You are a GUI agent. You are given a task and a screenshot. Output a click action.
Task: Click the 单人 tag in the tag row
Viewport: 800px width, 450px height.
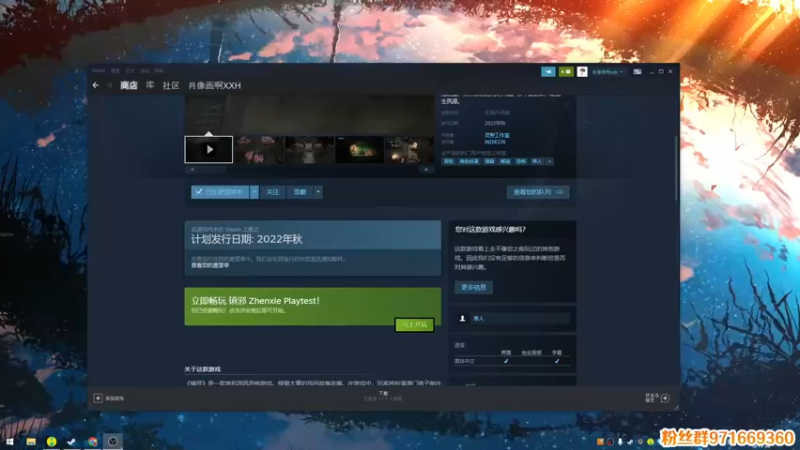coord(537,161)
